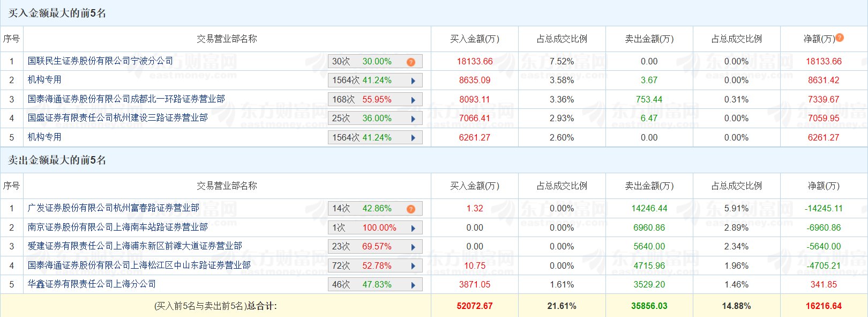
Task: Click arrow icon in 华鑫证券 46次 box
Action: coord(413,285)
